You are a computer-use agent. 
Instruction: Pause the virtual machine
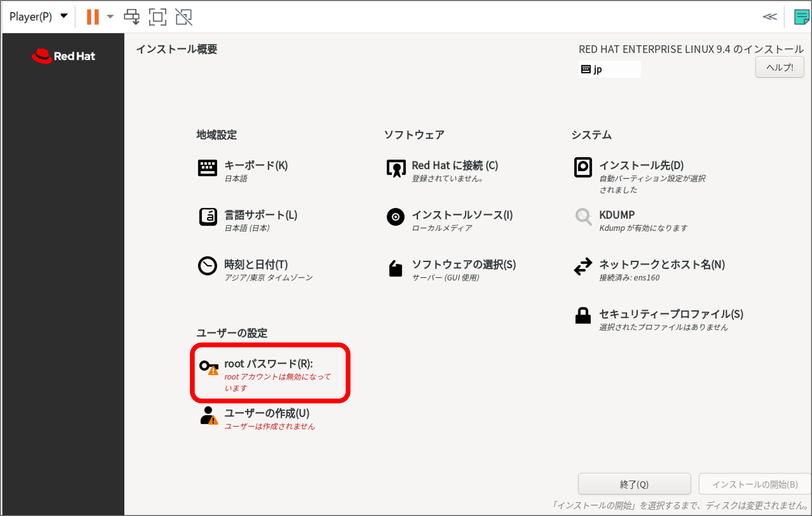92,16
